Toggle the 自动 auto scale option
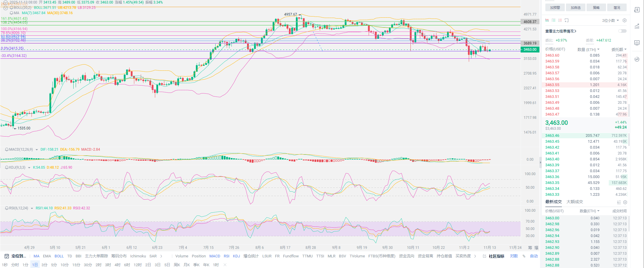 pos(534,256)
